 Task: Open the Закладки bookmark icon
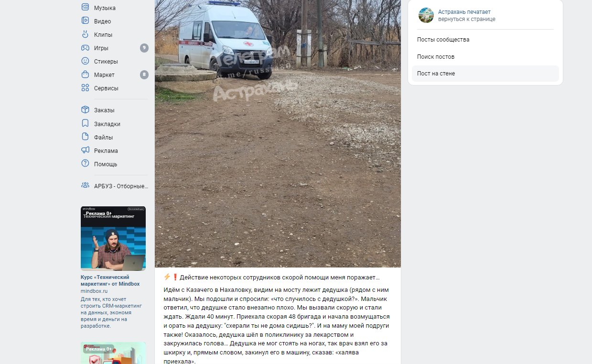(x=85, y=123)
